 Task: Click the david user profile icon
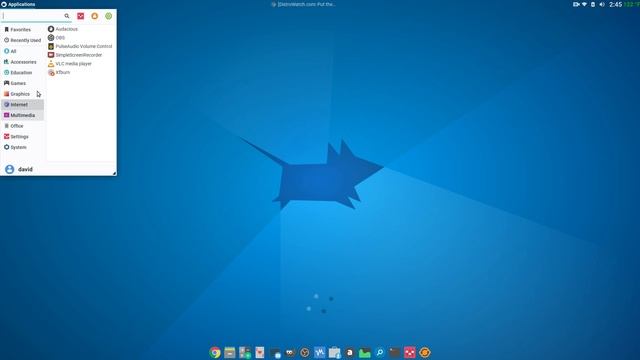point(9,169)
